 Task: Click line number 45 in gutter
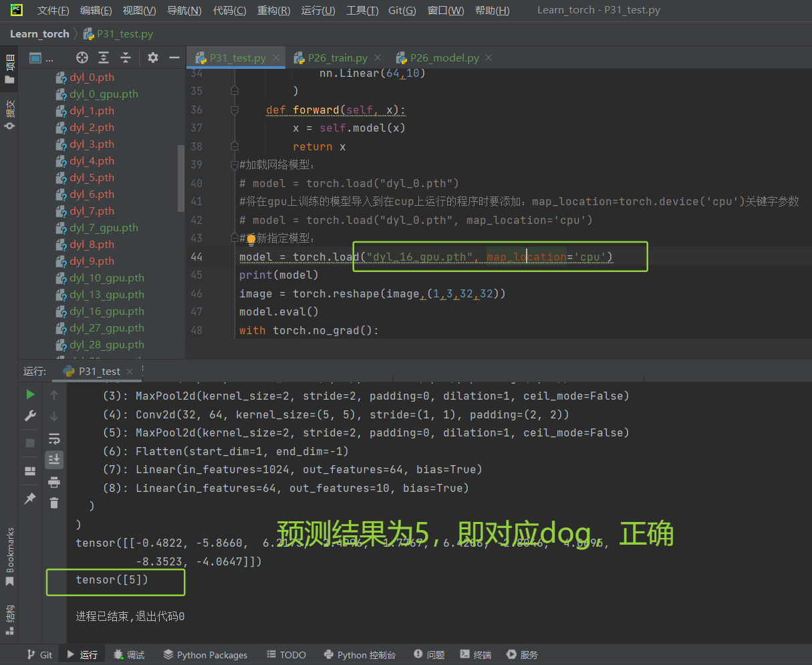coord(196,275)
